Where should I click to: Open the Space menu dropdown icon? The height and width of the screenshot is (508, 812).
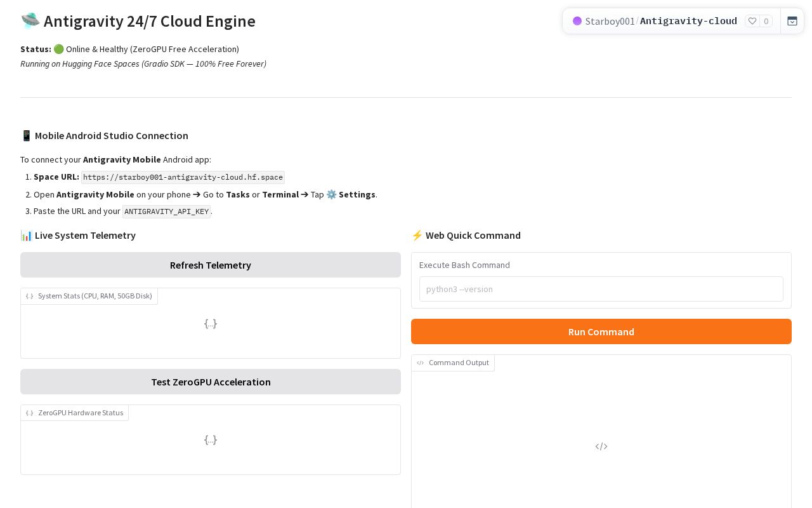point(792,21)
